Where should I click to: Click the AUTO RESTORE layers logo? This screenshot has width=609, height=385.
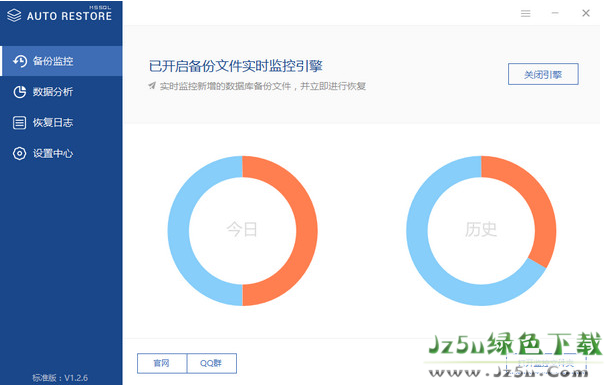click(x=14, y=16)
